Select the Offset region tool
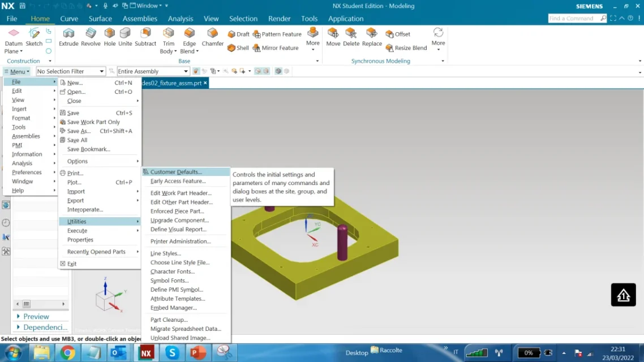This screenshot has height=362, width=644. click(398, 34)
